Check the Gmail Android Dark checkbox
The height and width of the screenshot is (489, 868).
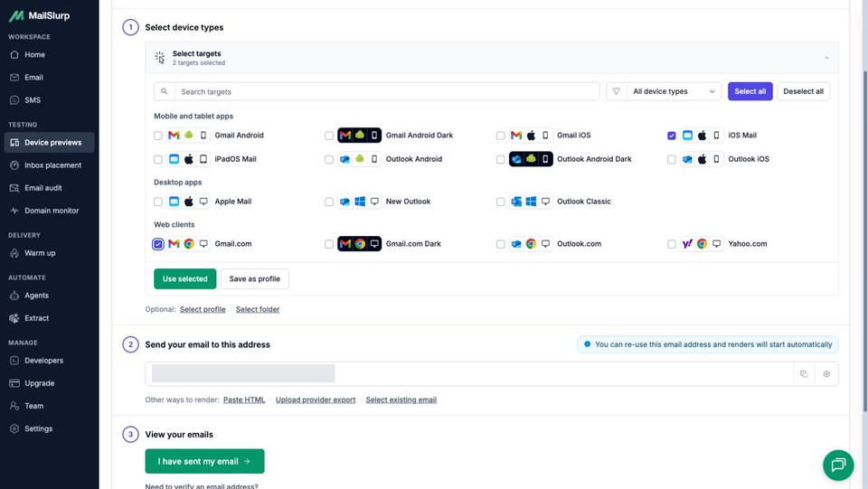click(x=329, y=136)
